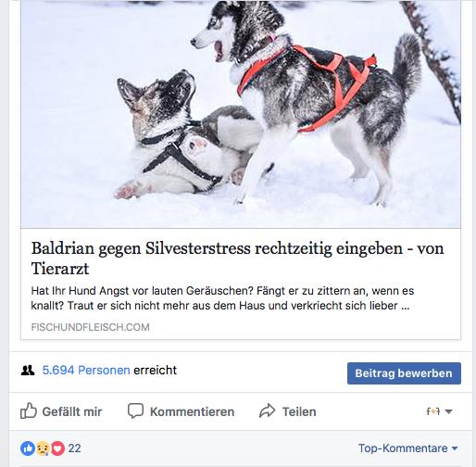Open the Baldrian gegen Silvesterstress article headline
476x467 pixels.
pyautogui.click(x=237, y=259)
